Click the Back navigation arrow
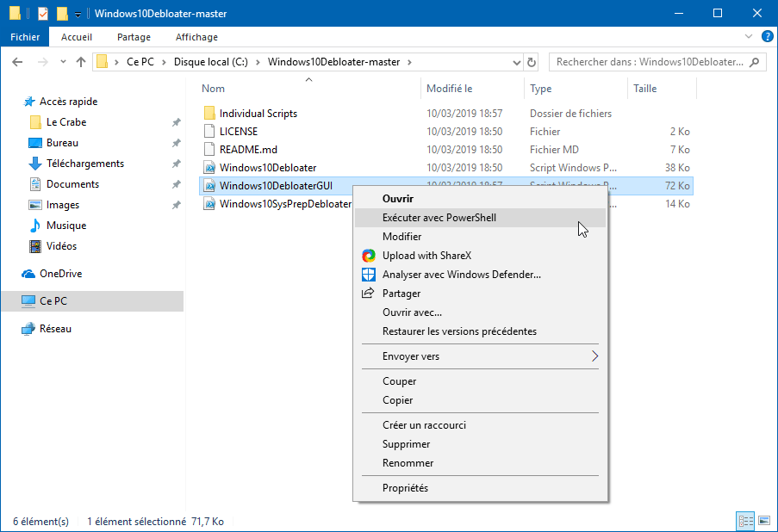The width and height of the screenshot is (778, 532). [x=17, y=62]
